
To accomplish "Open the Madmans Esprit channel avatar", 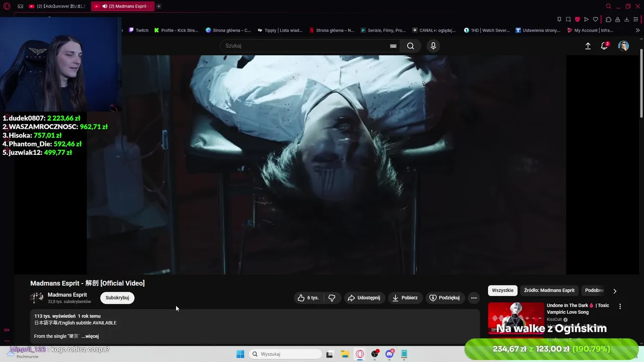I will click(x=37, y=298).
